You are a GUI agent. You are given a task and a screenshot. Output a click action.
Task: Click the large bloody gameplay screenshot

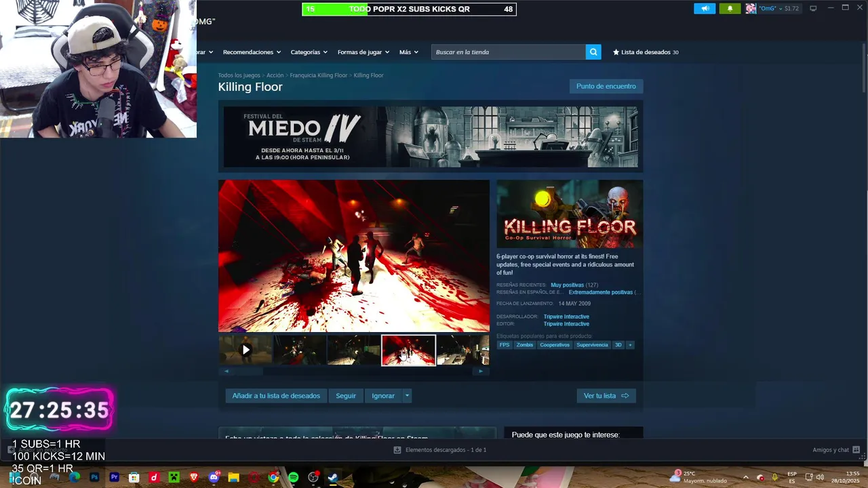pyautogui.click(x=353, y=256)
